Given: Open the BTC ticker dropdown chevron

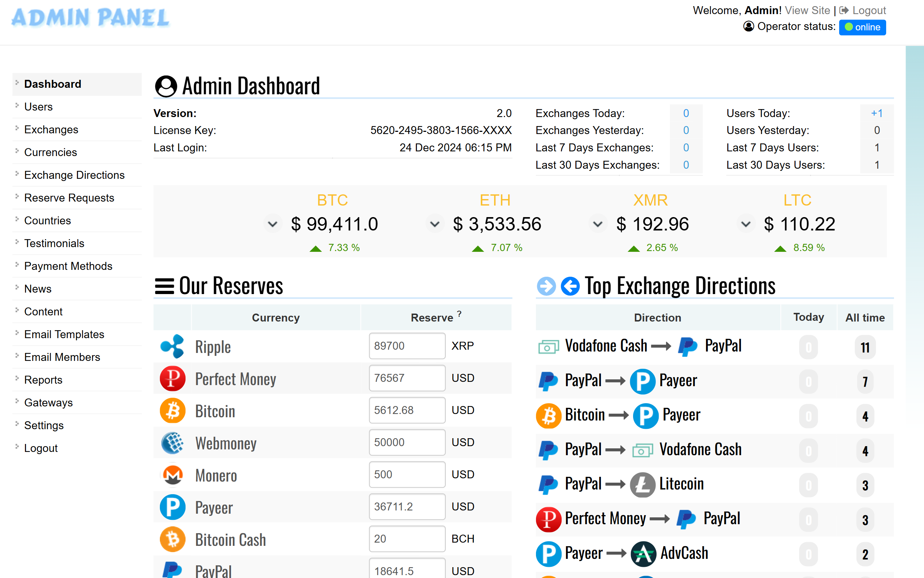Looking at the screenshot, I should tap(272, 224).
